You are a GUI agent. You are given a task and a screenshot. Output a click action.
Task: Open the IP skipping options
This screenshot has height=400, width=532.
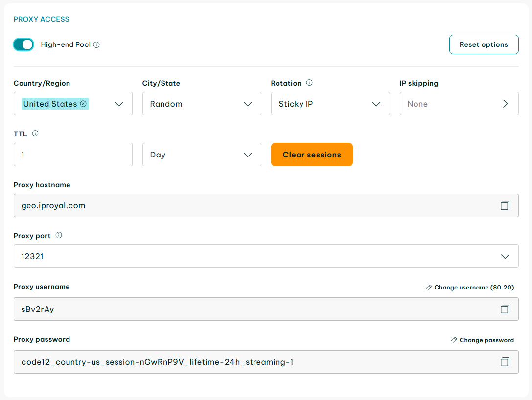[505, 104]
